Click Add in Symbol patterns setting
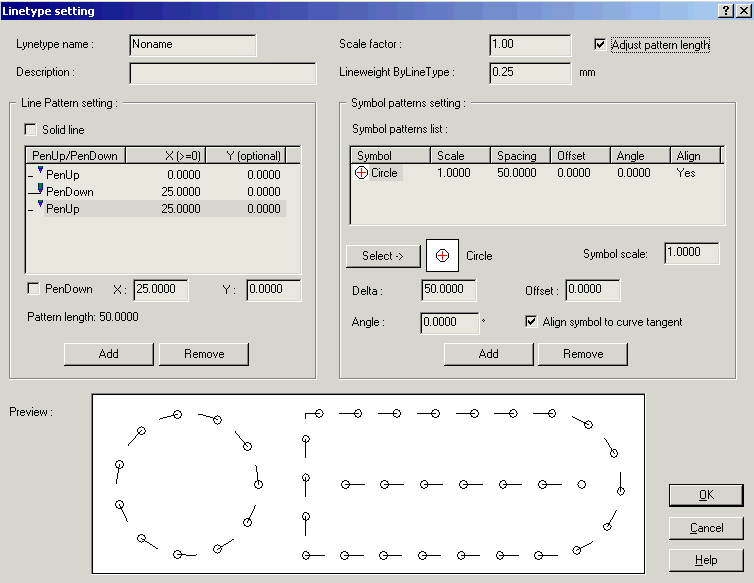This screenshot has height=583, width=754. pyautogui.click(x=489, y=354)
